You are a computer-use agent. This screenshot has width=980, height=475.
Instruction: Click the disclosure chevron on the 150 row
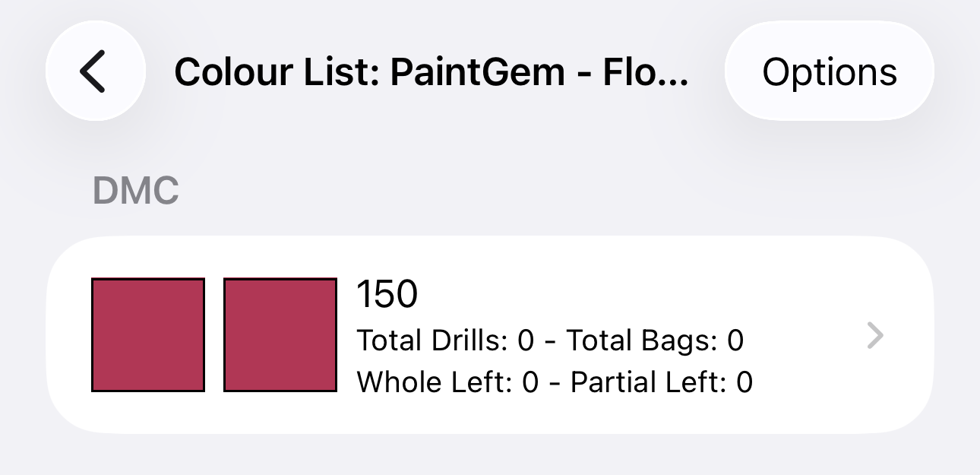[x=875, y=335]
